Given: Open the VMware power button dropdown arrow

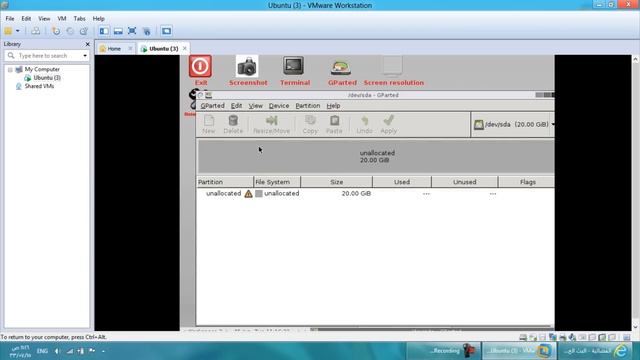Looking at the screenshot, I should [18, 31].
